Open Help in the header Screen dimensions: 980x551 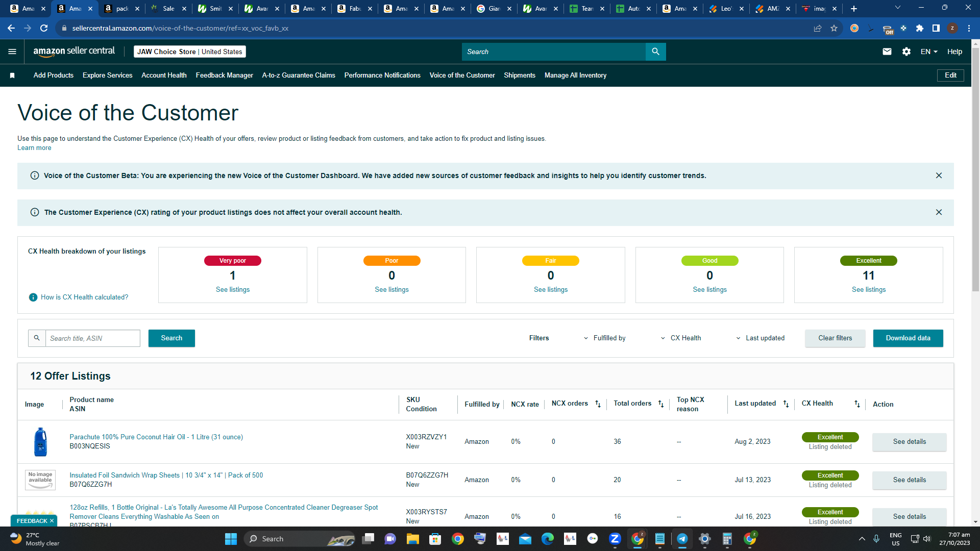tap(954, 52)
